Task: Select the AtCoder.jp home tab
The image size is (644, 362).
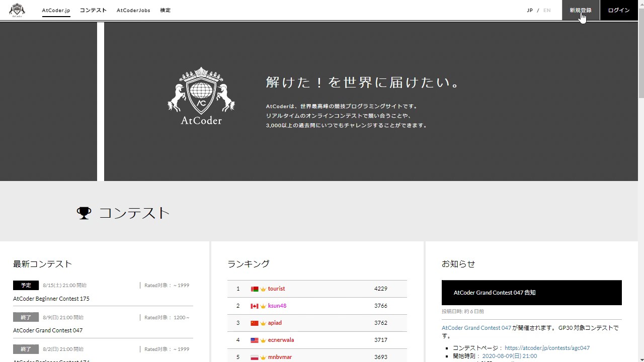Action: click(56, 10)
